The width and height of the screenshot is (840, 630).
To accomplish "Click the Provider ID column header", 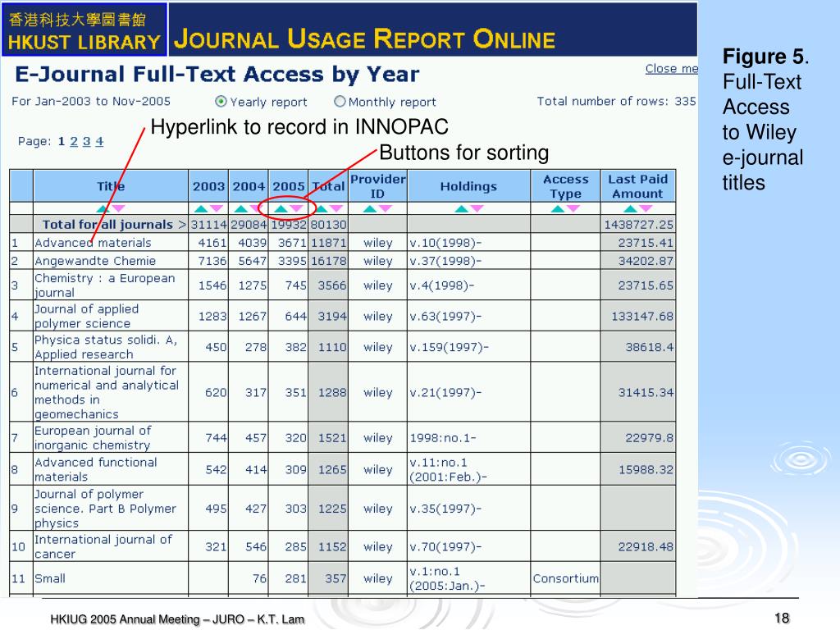I will 377,186.
